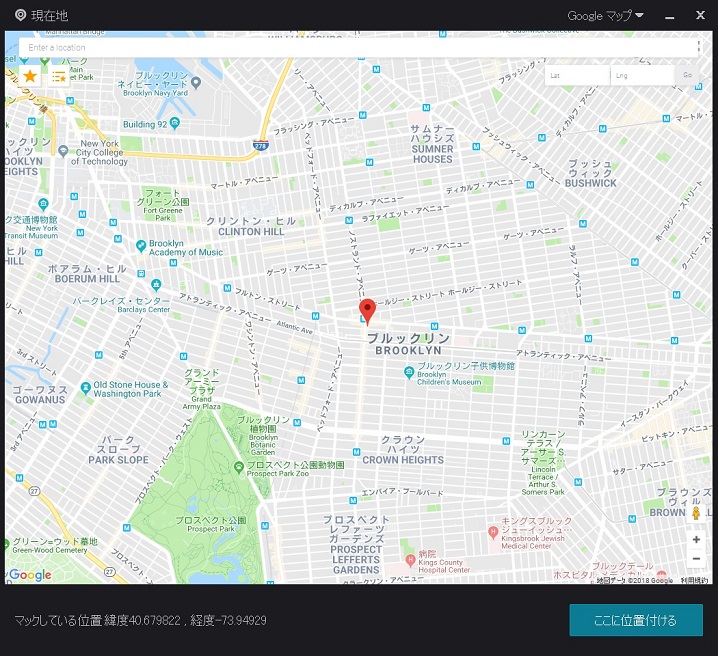Expand the Google マップ dropdown

click(x=605, y=15)
